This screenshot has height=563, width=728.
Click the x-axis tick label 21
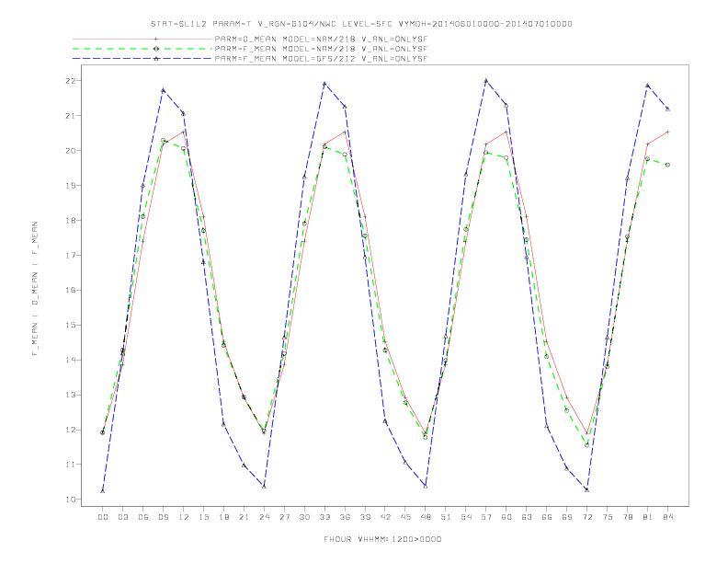[x=244, y=517]
